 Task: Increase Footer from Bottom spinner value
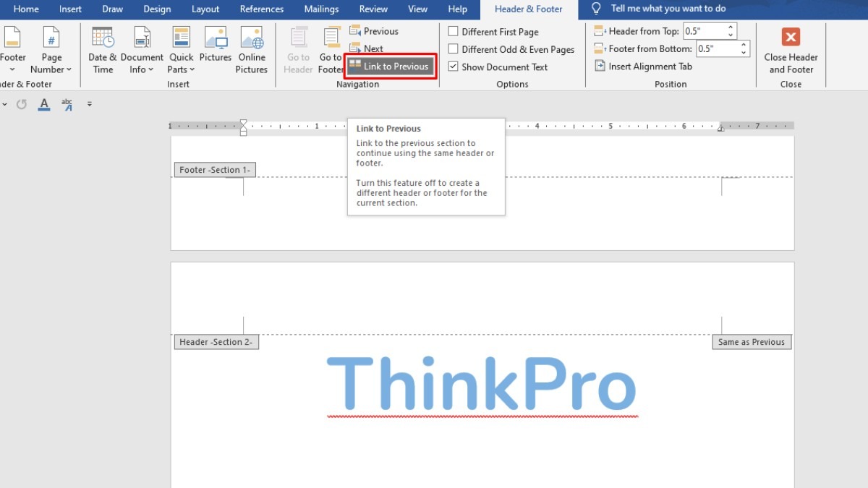[744, 45]
